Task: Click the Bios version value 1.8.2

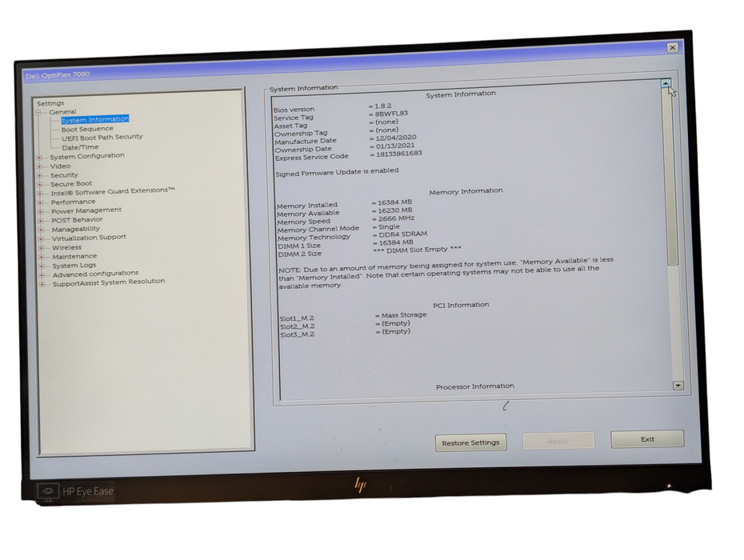Action: pyautogui.click(x=382, y=106)
